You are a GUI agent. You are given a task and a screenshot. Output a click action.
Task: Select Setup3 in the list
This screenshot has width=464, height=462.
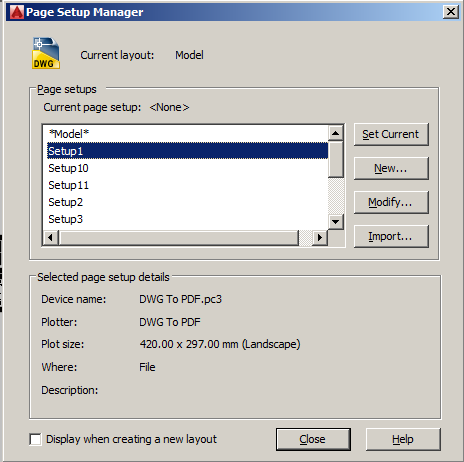(187, 219)
